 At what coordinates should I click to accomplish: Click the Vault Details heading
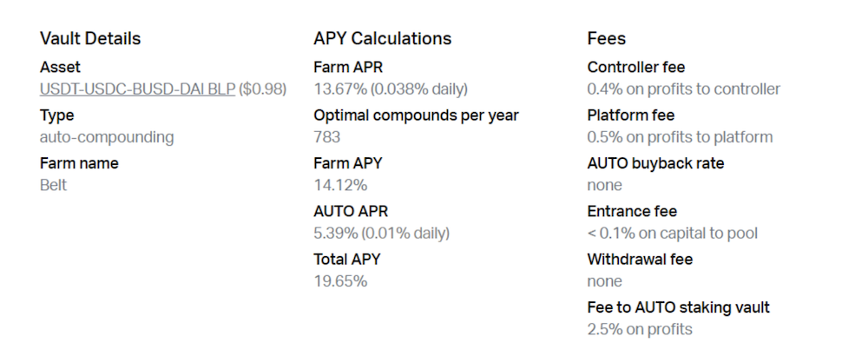[x=90, y=38]
